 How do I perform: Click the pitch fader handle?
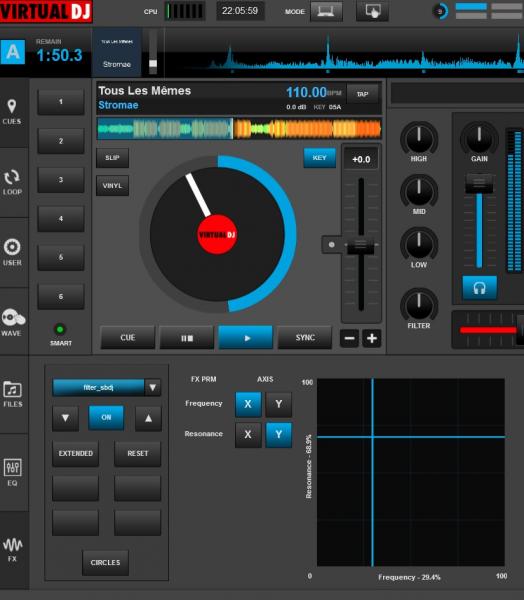click(360, 245)
